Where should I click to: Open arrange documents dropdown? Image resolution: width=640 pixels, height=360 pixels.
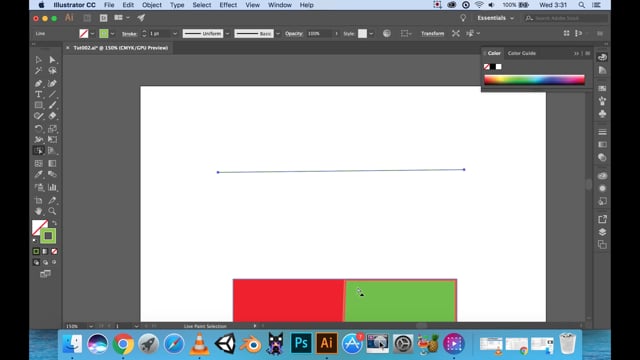click(x=122, y=18)
